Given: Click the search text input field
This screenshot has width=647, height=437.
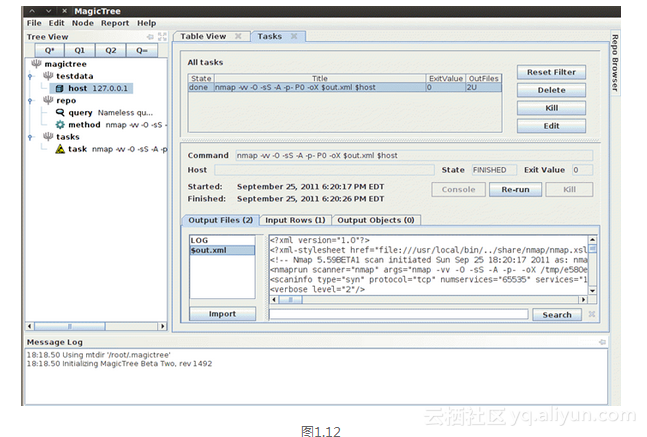Looking at the screenshot, I should 399,314.
